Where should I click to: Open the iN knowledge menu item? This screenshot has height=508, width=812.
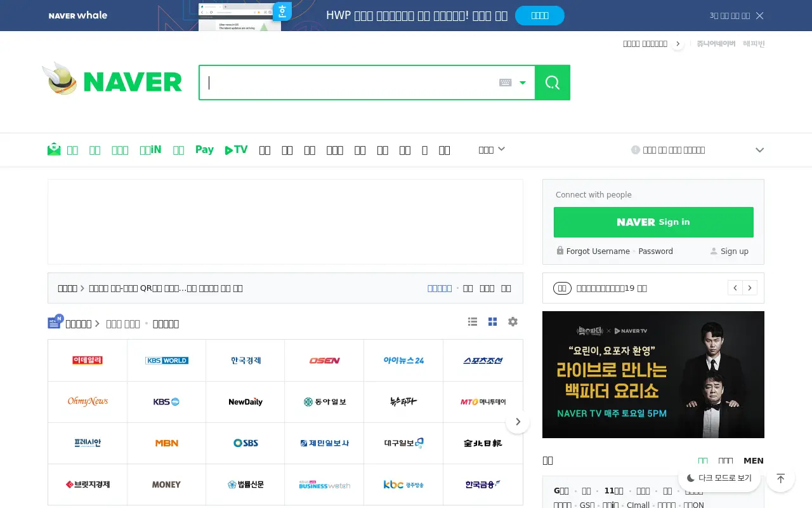tap(150, 150)
